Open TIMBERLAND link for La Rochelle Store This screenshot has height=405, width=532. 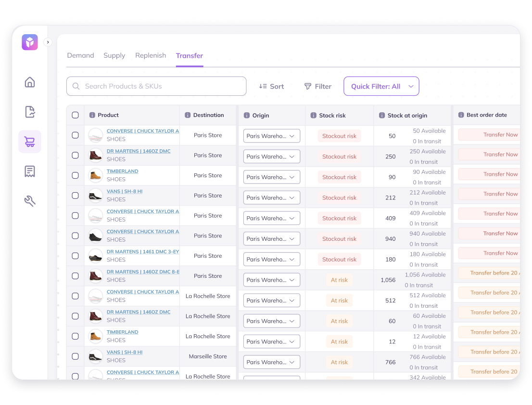coord(123,332)
